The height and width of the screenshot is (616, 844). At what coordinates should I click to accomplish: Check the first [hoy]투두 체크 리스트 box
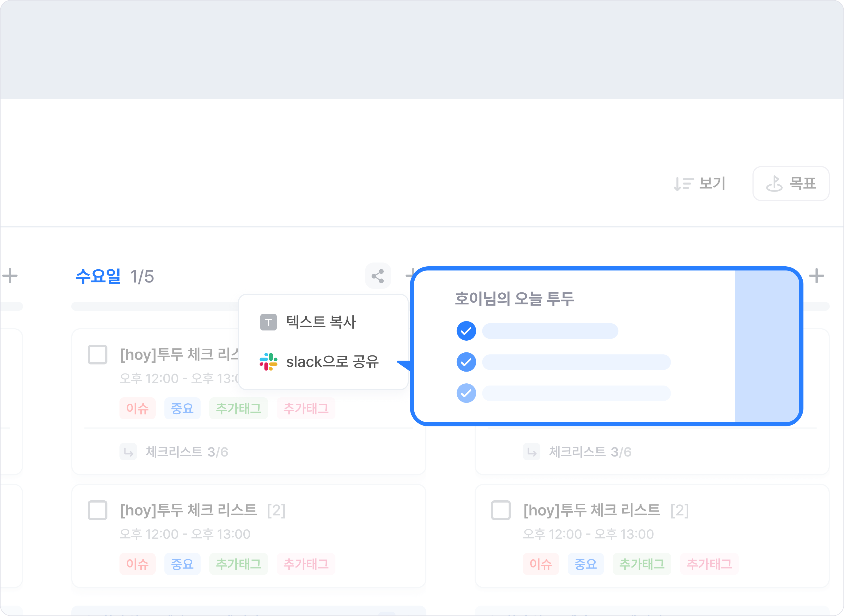click(98, 354)
